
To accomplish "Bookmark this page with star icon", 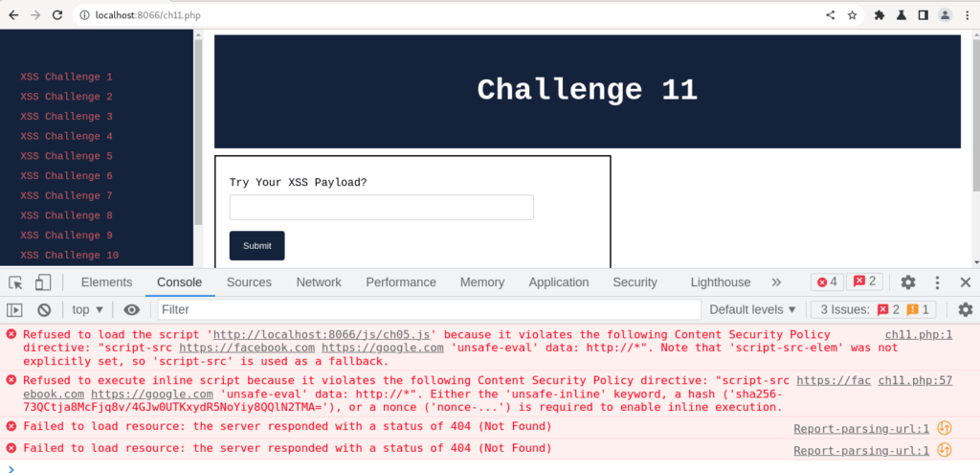I will pos(852,15).
